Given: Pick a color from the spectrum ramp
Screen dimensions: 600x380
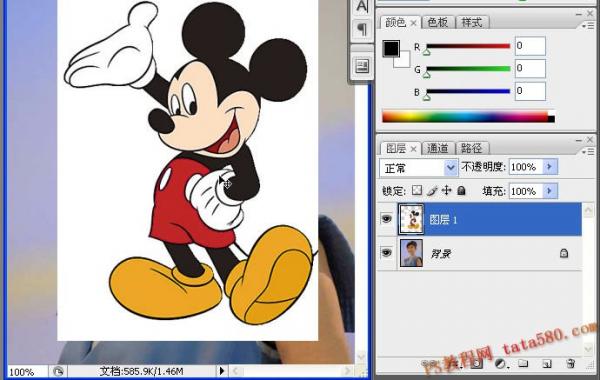Looking at the screenshot, I should pyautogui.click(x=468, y=116).
